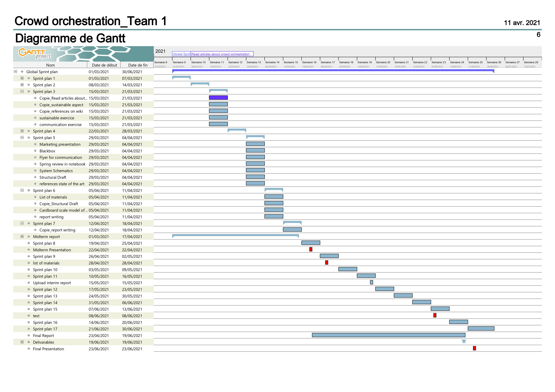Collapse the Sprint plan 3 group
Image resolution: width=555 pixels, height=392 pixels.
tap(22, 91)
